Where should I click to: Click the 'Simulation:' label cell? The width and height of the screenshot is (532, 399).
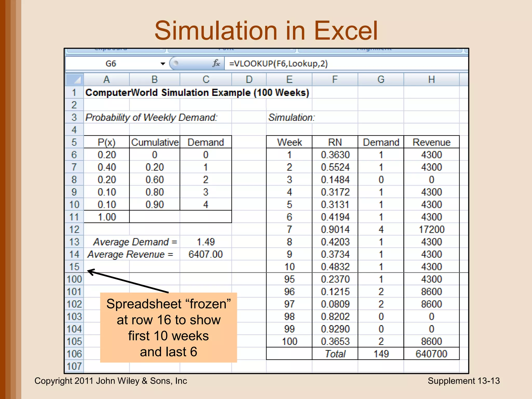(291, 117)
